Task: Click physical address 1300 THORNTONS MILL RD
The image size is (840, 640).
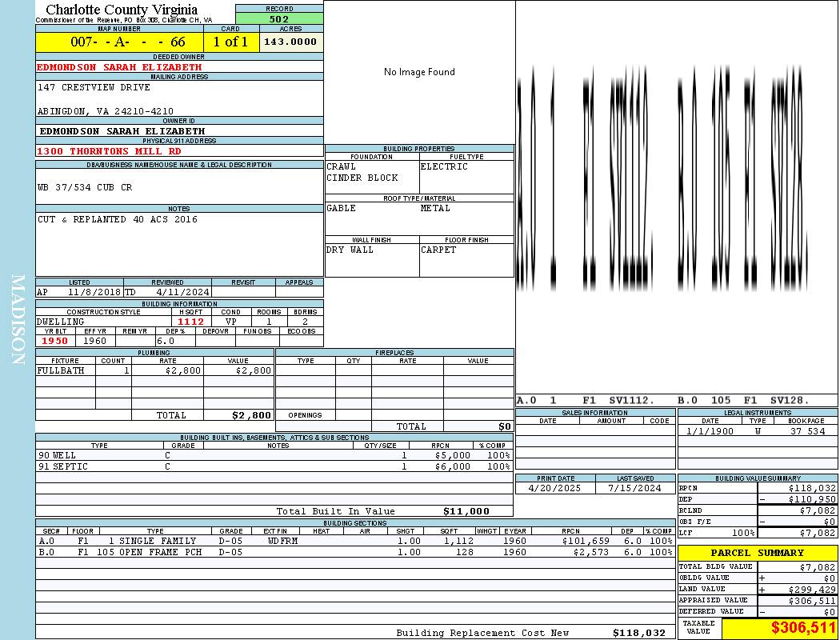Action: pos(109,151)
